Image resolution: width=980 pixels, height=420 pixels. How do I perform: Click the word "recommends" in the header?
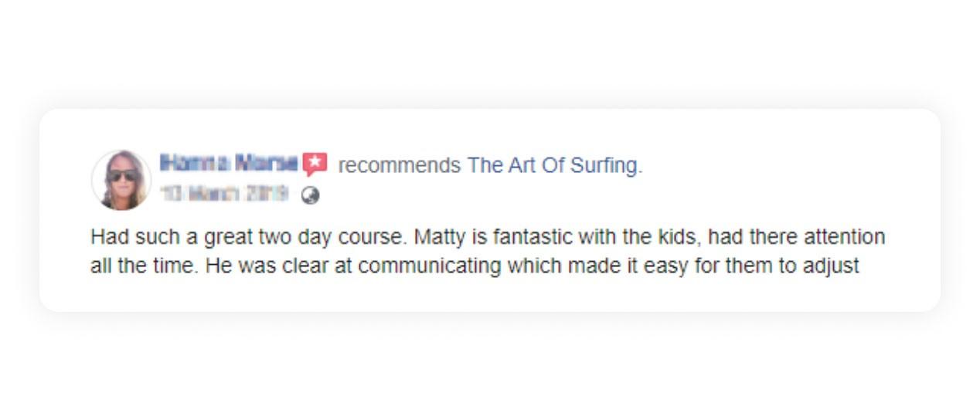399,165
